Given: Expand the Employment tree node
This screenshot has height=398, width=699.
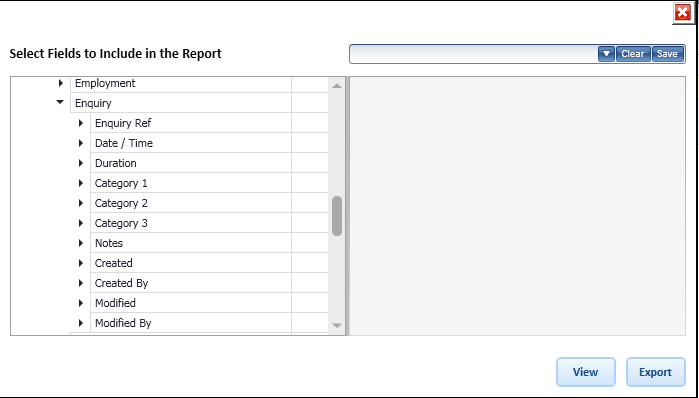Looking at the screenshot, I should tap(61, 83).
